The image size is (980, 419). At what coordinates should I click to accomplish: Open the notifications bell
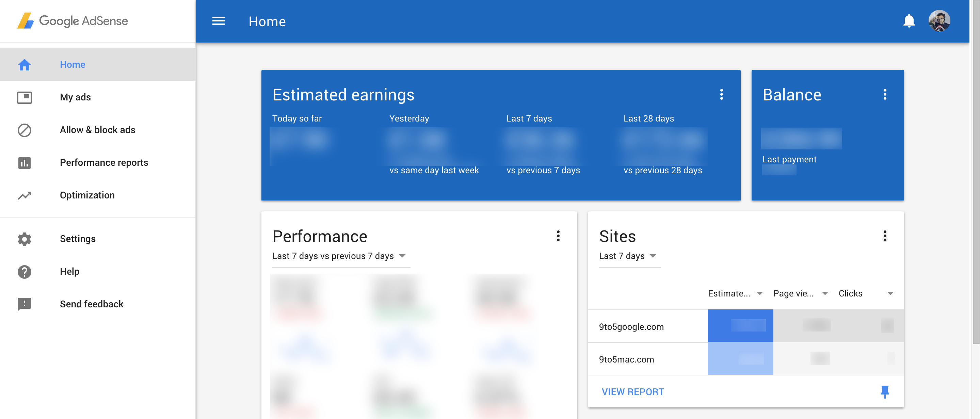pyautogui.click(x=909, y=21)
